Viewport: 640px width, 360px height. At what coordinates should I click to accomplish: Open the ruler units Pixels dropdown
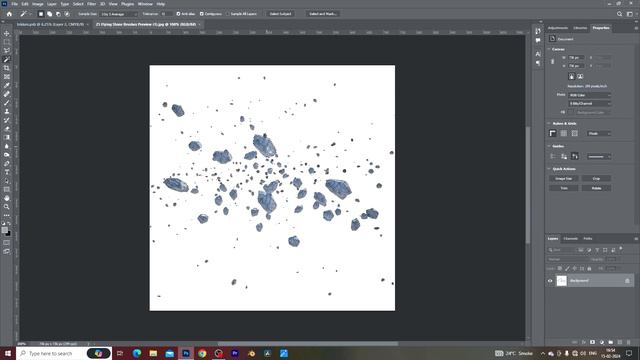click(x=599, y=133)
